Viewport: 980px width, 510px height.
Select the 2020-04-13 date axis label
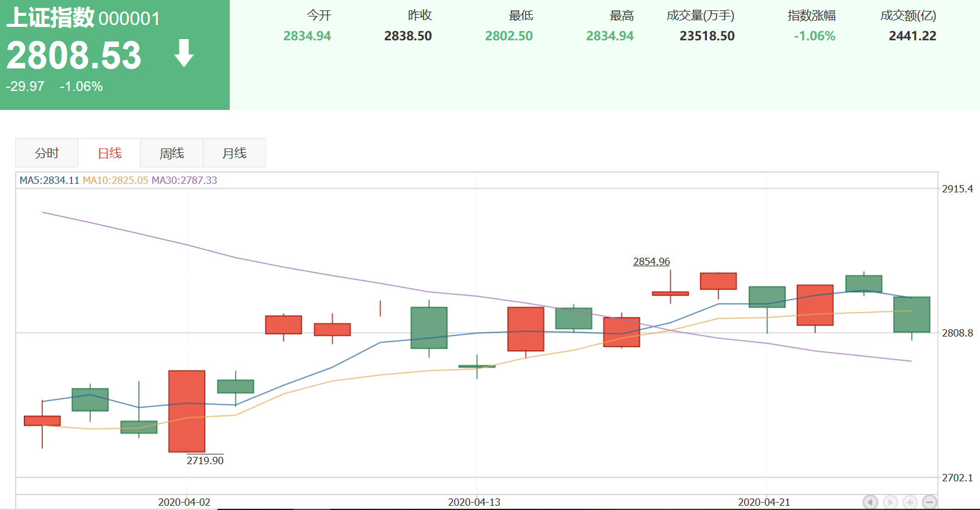474,502
